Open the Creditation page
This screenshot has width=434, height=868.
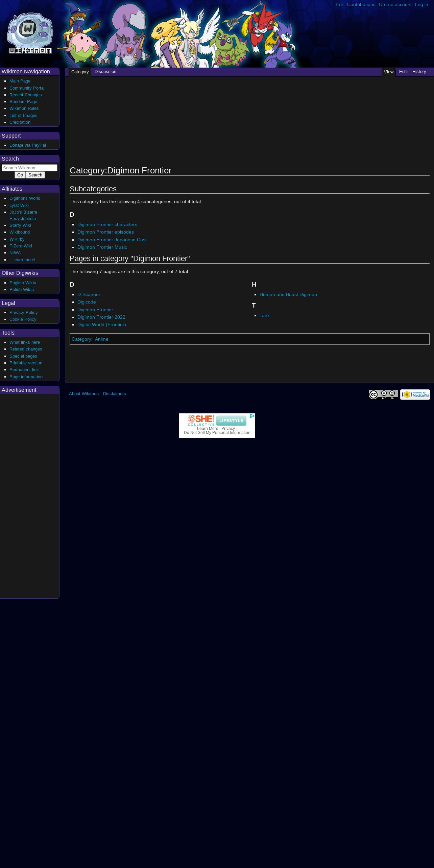[20, 122]
